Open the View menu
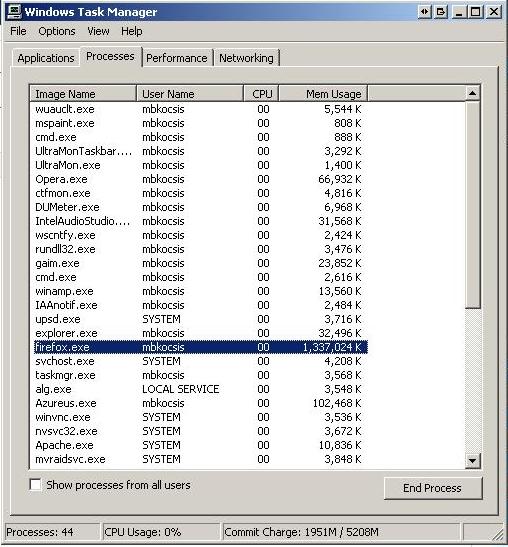 (x=98, y=31)
